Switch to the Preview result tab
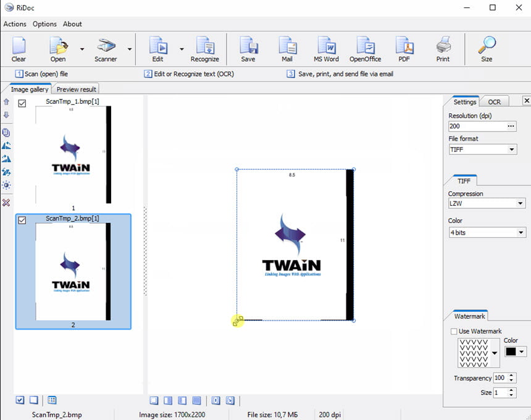Image resolution: width=531 pixels, height=420 pixels. [x=76, y=90]
